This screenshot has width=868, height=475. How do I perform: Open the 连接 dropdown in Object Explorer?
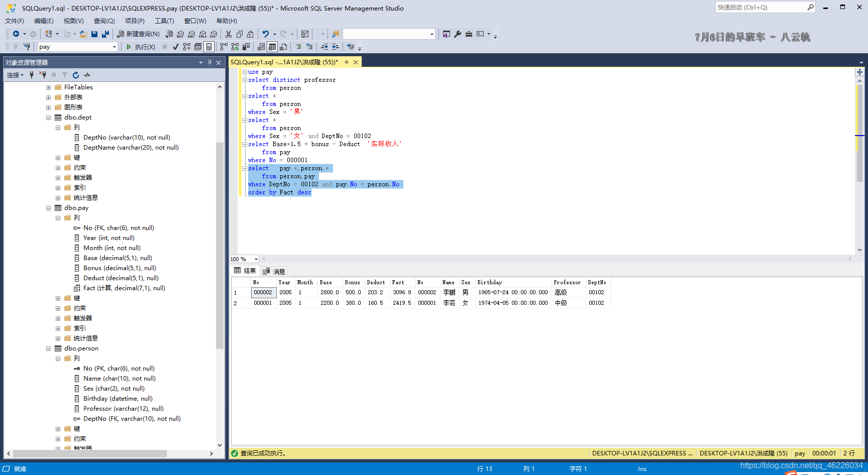point(15,75)
